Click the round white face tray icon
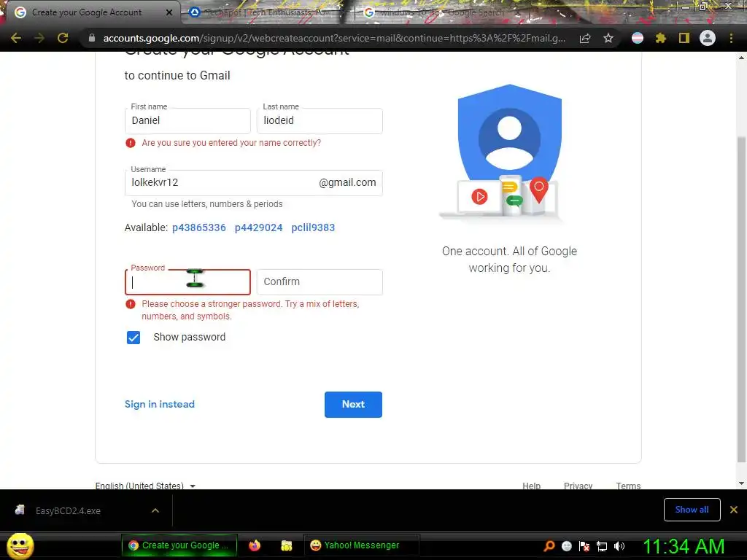The width and height of the screenshot is (747, 560). (x=566, y=546)
